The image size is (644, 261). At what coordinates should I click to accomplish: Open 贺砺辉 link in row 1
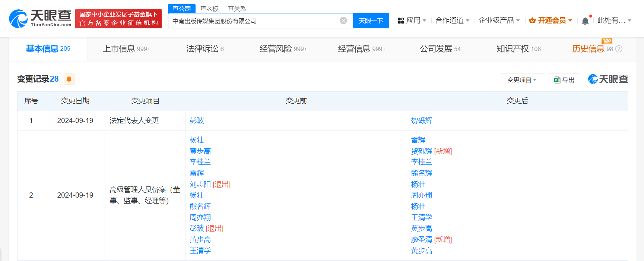(x=421, y=121)
